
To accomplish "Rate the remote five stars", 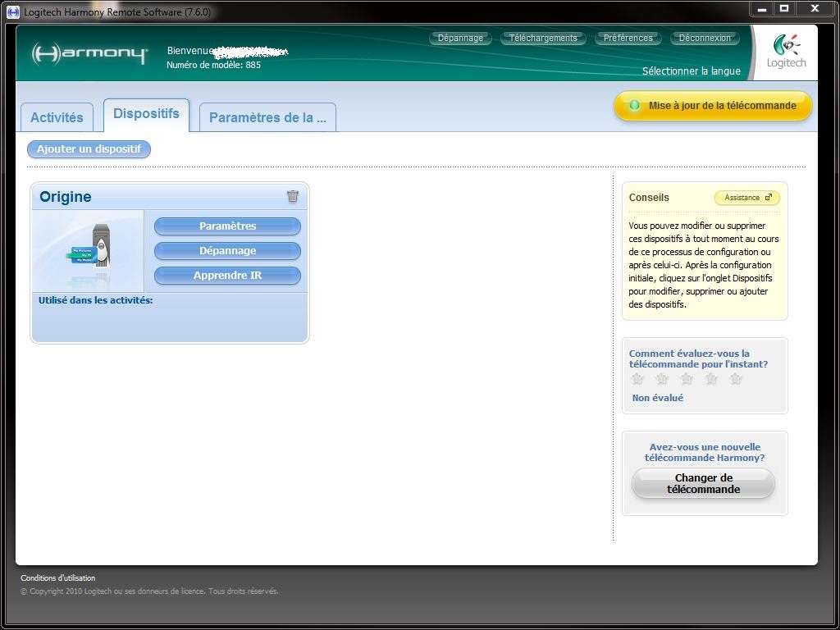I will tap(736, 379).
